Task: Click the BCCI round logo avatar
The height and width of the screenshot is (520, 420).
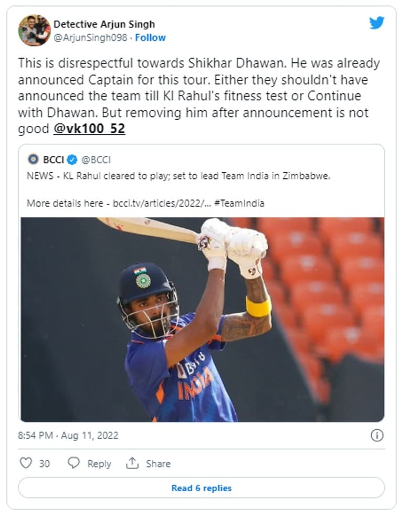Action: pos(33,160)
